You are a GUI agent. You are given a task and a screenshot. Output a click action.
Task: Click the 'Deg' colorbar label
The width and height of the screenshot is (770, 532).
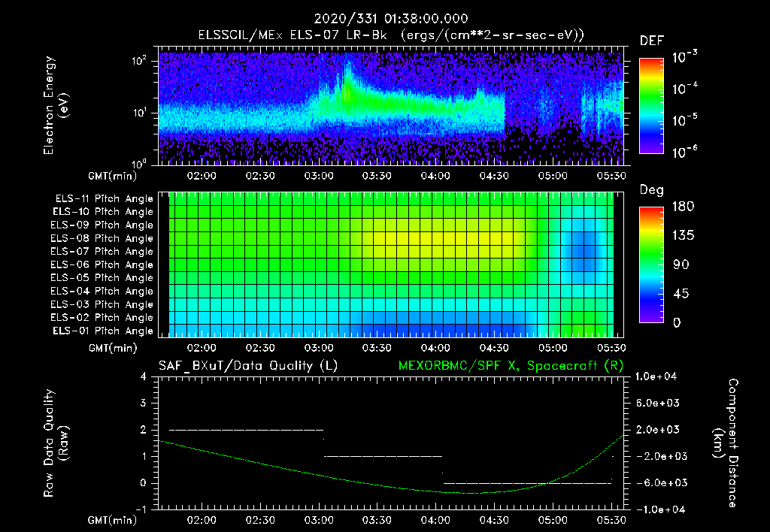[x=652, y=190]
